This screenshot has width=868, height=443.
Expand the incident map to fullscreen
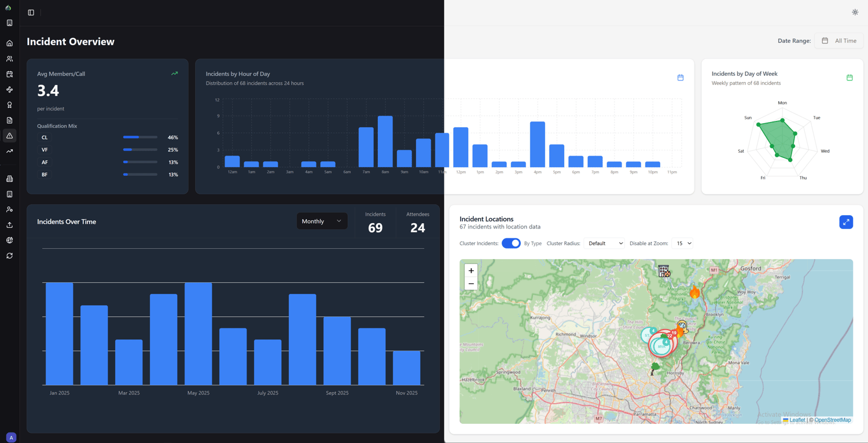tap(845, 222)
